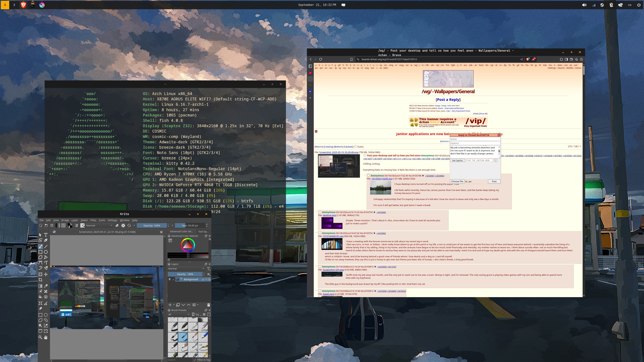Reload the 4chan page in Brave
Viewport: 644px width, 362px height.
click(x=320, y=59)
